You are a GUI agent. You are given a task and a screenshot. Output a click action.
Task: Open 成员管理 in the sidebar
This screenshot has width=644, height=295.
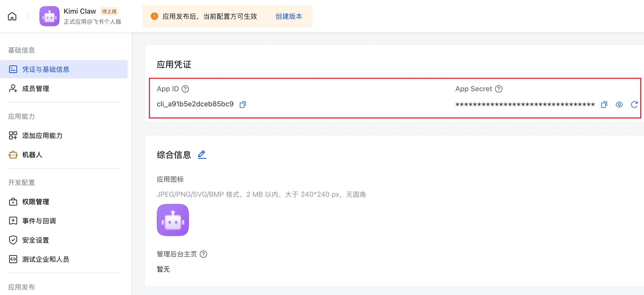(x=36, y=89)
